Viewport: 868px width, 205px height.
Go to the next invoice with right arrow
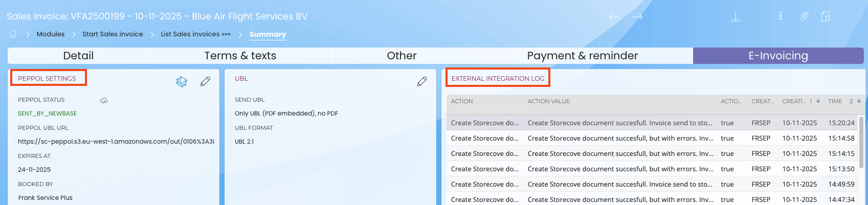637,17
